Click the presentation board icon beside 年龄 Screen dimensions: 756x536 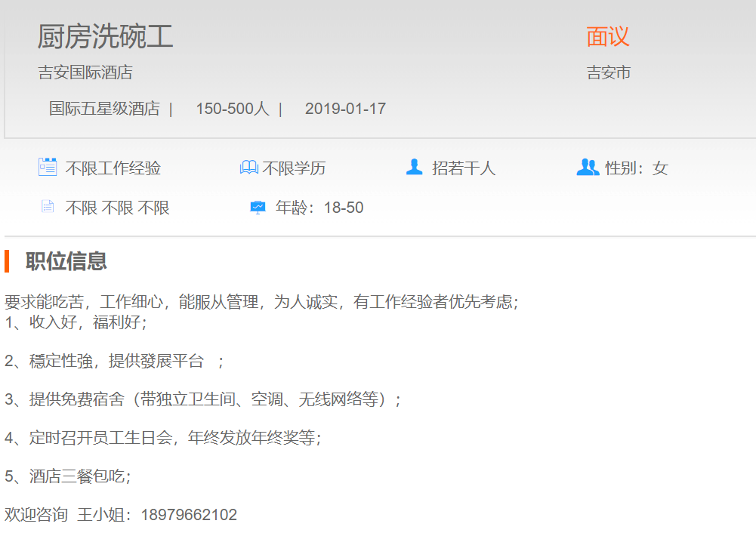[x=258, y=207]
